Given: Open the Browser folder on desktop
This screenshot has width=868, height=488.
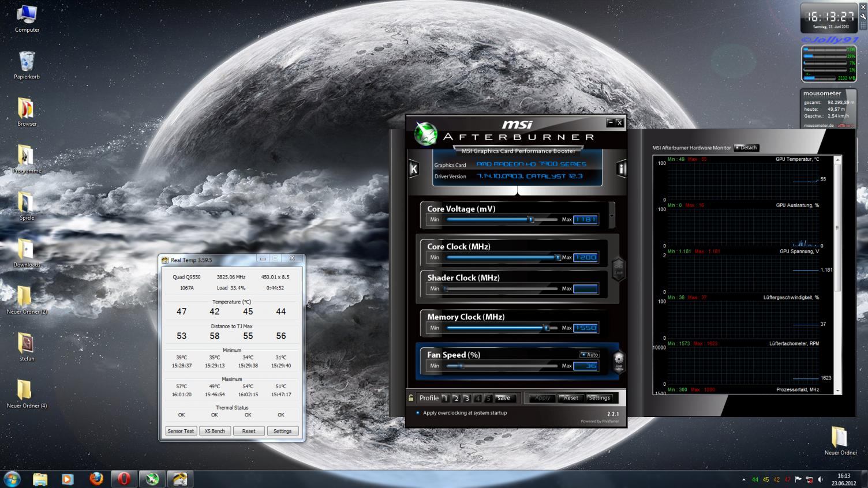Looking at the screenshot, I should click(27, 112).
